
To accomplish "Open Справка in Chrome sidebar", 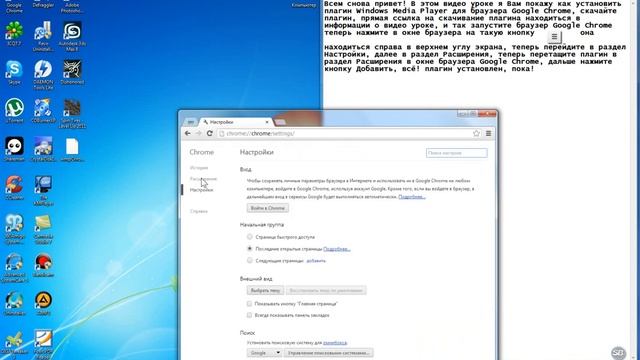I will pos(199,211).
